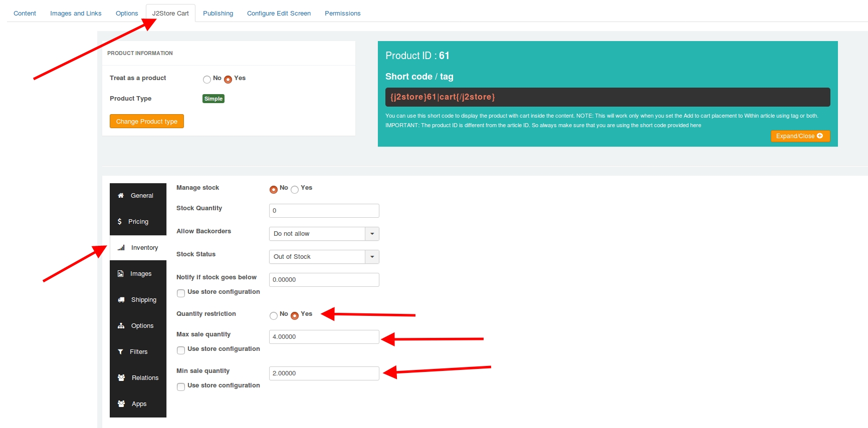The image size is (868, 428).
Task: Open the Options sitemap icon
Action: (x=121, y=326)
